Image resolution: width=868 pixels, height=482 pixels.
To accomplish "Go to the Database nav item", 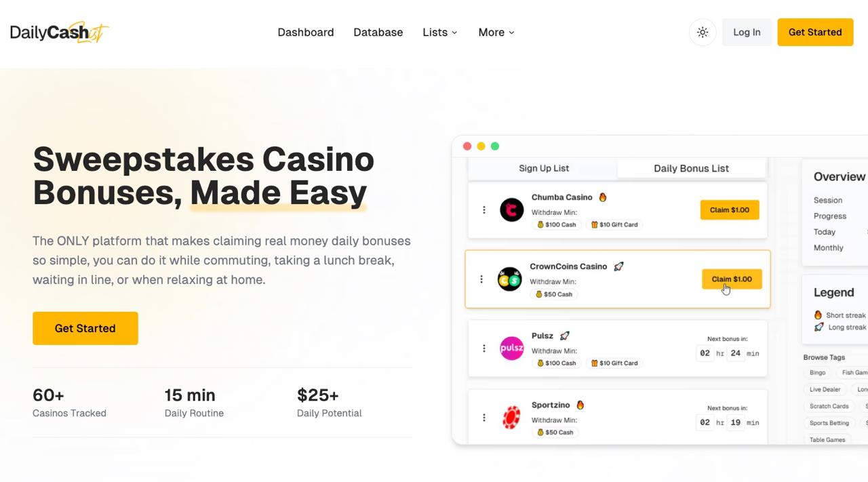I will tap(378, 33).
